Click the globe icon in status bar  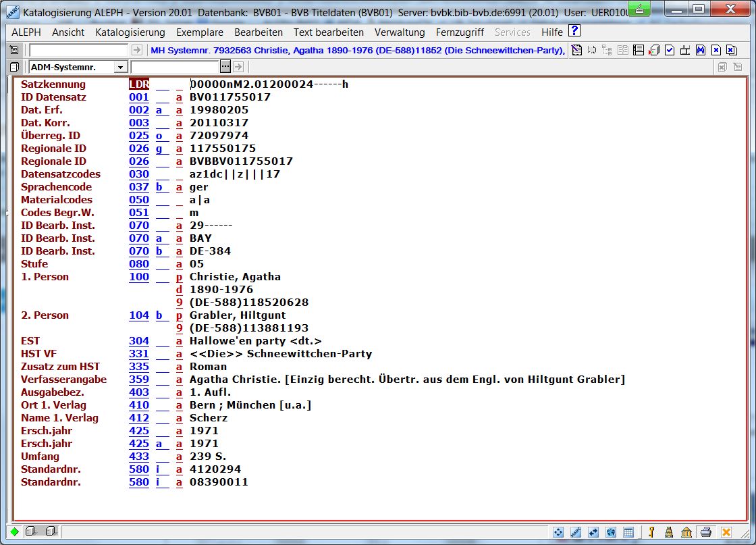click(x=611, y=532)
